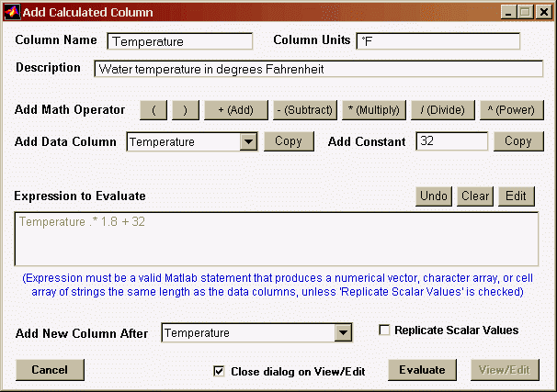Cancel the Add Calculated Column dialog
Viewport: 557px width, 392px height.
tap(50, 370)
